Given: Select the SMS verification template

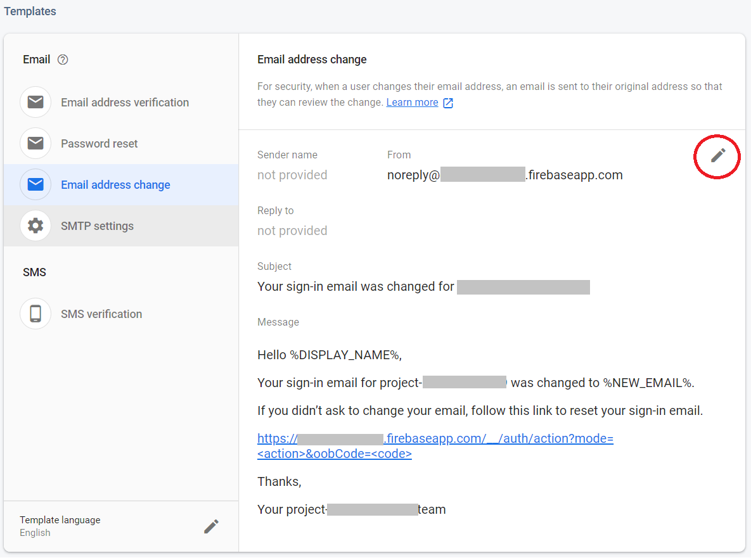Looking at the screenshot, I should click(101, 314).
